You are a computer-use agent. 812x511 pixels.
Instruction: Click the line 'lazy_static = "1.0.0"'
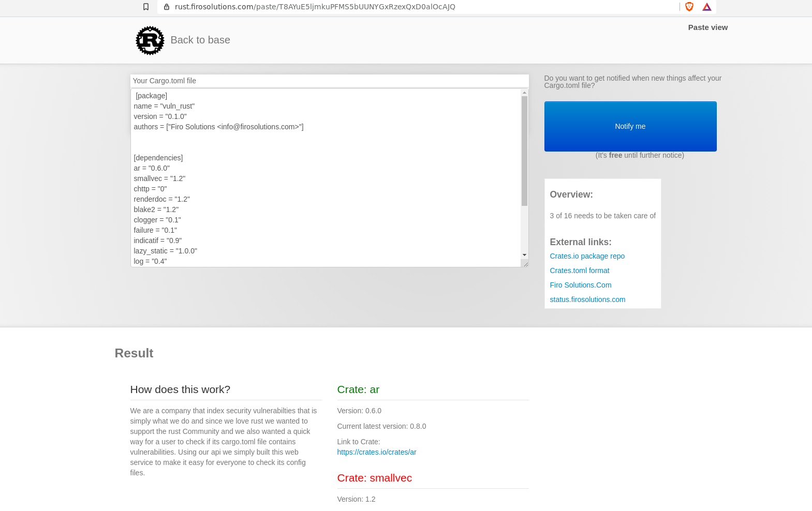point(165,251)
